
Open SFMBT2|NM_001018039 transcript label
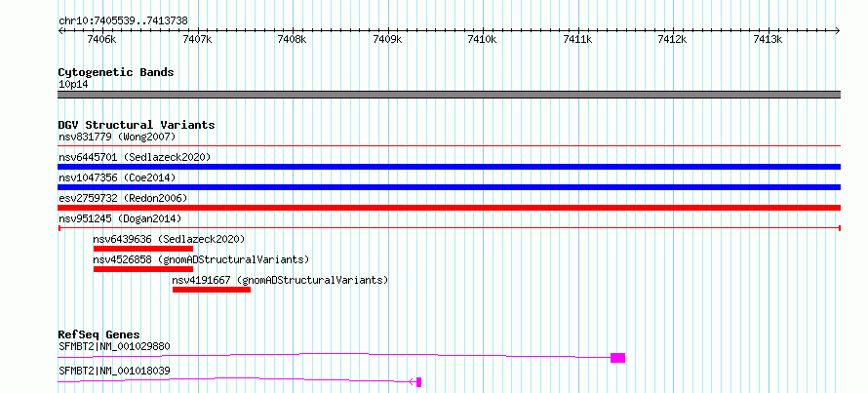pyautogui.click(x=114, y=371)
